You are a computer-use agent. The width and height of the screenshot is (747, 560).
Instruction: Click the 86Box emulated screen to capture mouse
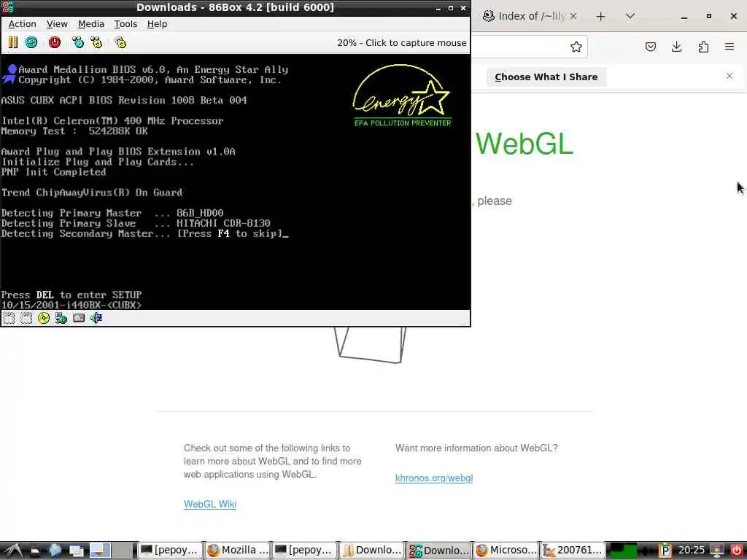236,182
